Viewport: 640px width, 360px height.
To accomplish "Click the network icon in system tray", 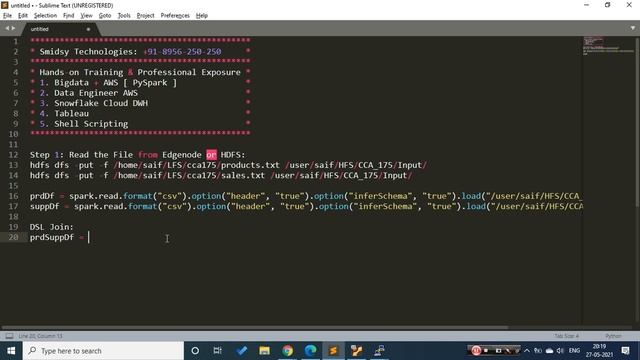I will pyautogui.click(x=538, y=351).
